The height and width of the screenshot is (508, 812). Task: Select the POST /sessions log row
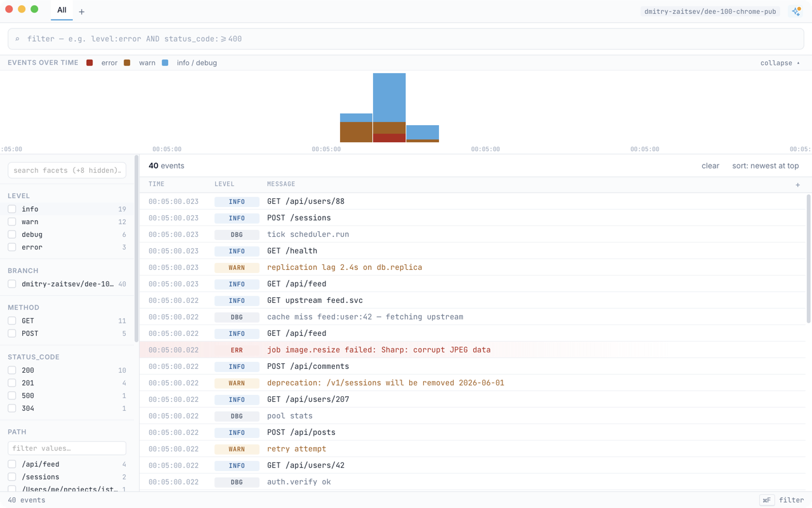tap(473, 218)
